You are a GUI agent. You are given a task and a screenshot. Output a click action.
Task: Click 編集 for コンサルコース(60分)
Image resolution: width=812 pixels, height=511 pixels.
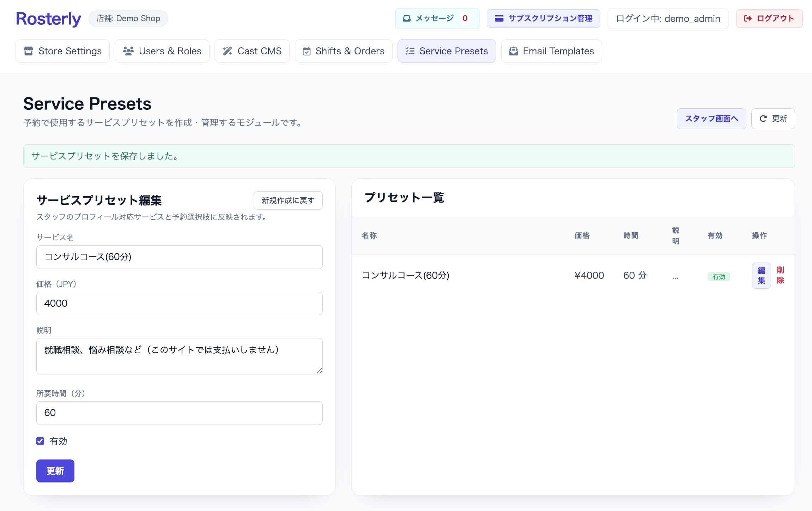point(761,276)
